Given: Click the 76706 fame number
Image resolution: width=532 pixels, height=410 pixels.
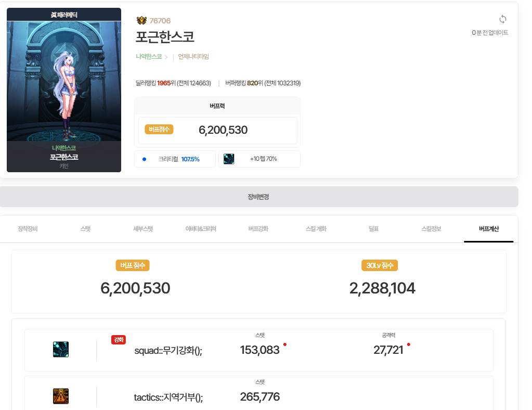Looking at the screenshot, I should tap(160, 21).
